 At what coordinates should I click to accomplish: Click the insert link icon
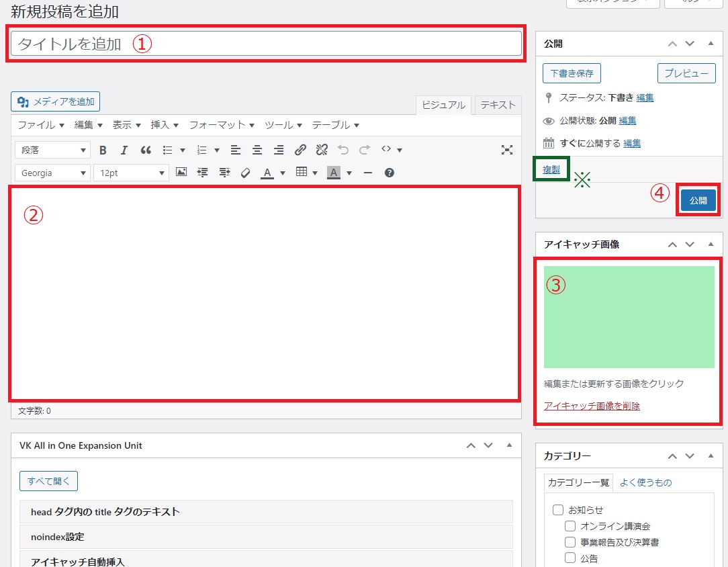[300, 150]
